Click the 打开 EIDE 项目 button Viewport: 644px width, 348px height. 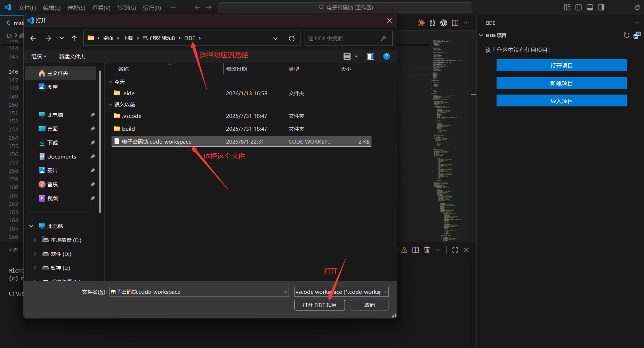319,305
